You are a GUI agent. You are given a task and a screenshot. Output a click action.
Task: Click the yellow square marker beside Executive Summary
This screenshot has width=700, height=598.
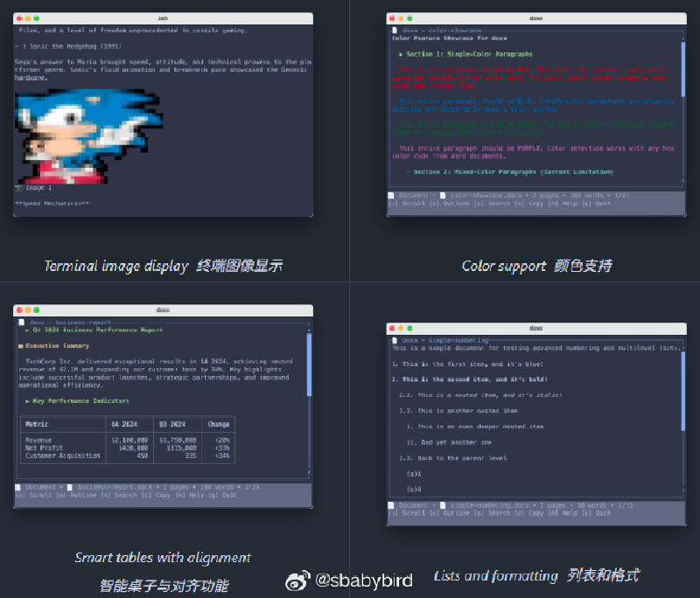click(x=20, y=346)
